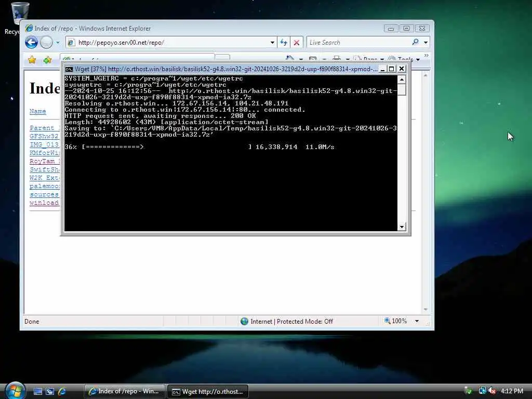
Task: Click Switch between windows Quick Launch icon
Action: (x=49, y=392)
